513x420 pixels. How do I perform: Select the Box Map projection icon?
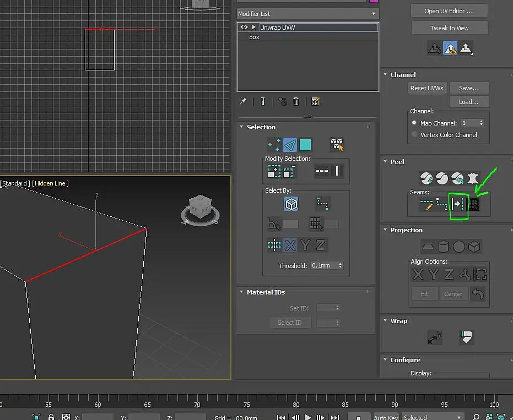tap(474, 247)
